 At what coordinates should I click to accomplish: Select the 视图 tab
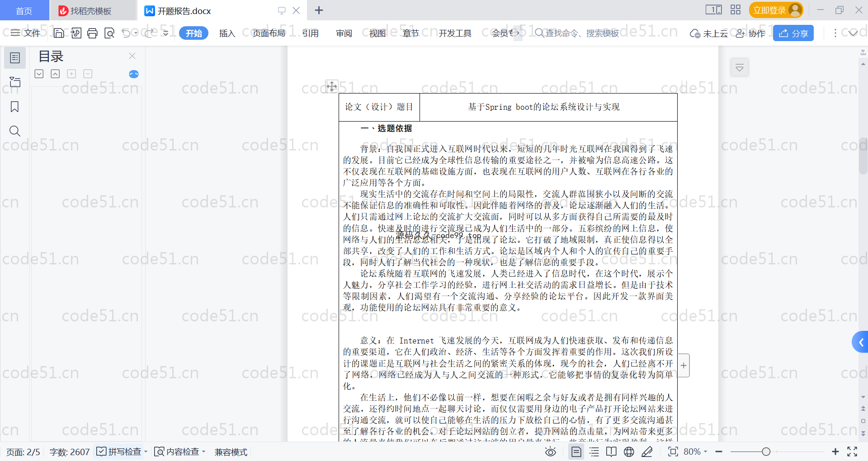pyautogui.click(x=377, y=33)
